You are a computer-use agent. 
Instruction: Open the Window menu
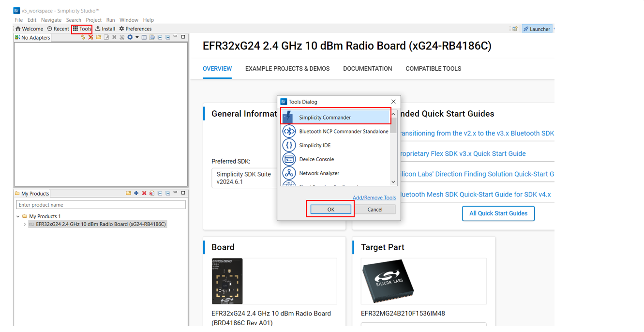point(129,20)
